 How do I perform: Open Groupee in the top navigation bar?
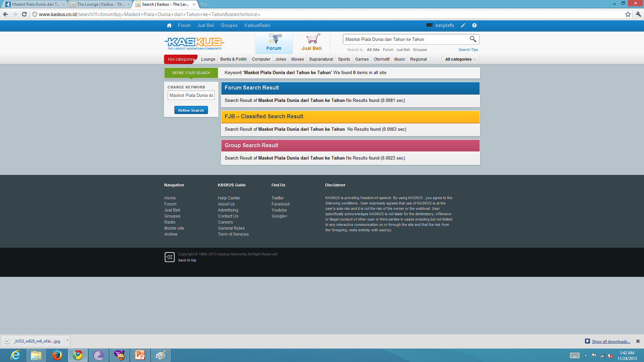[229, 25]
